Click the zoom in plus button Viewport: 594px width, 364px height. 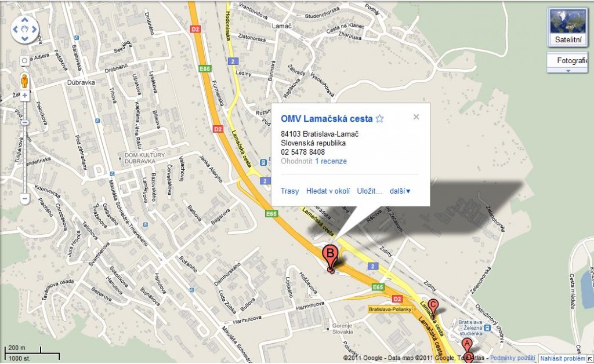point(24,96)
